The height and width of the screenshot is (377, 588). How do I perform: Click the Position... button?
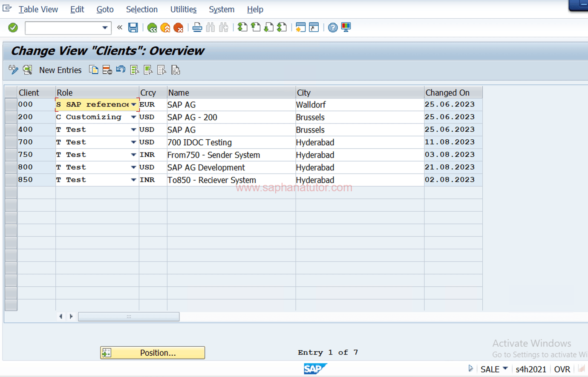coord(153,353)
